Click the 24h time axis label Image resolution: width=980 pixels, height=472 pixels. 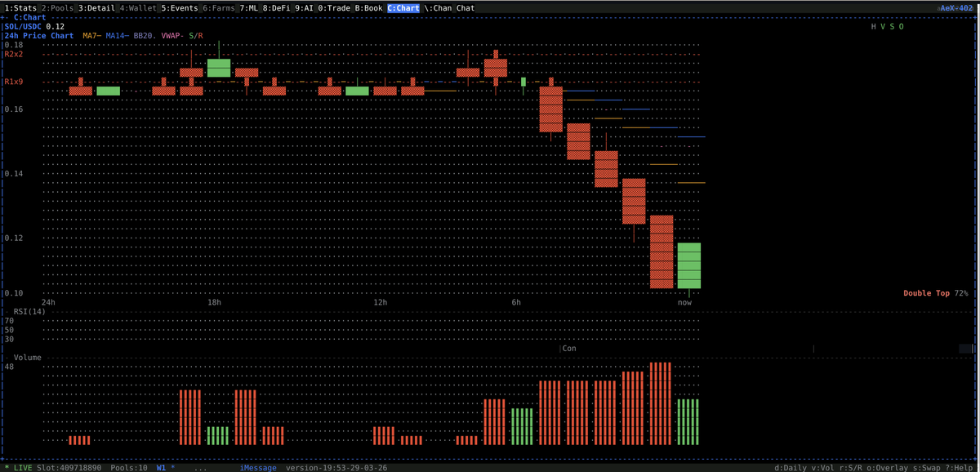pyautogui.click(x=48, y=303)
